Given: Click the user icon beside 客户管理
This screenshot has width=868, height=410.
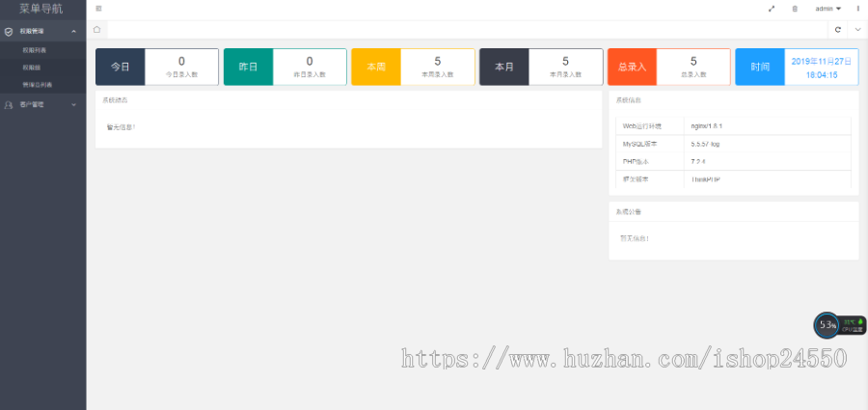Looking at the screenshot, I should [9, 104].
